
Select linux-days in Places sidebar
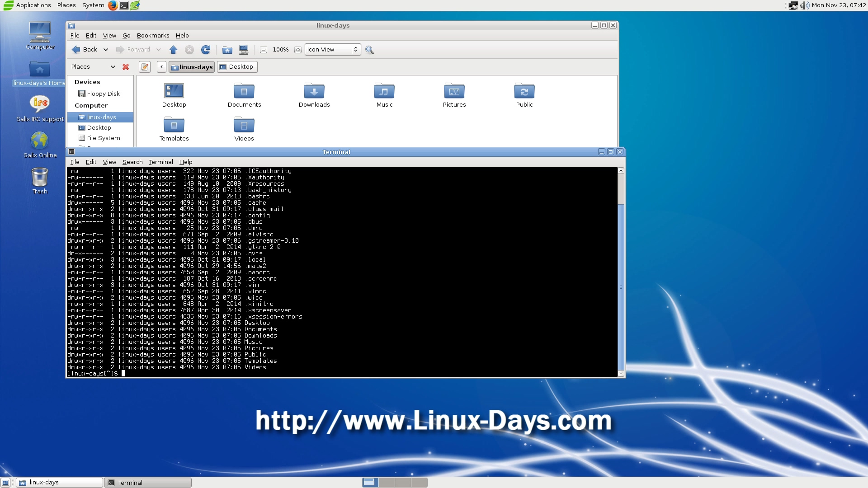pos(100,117)
